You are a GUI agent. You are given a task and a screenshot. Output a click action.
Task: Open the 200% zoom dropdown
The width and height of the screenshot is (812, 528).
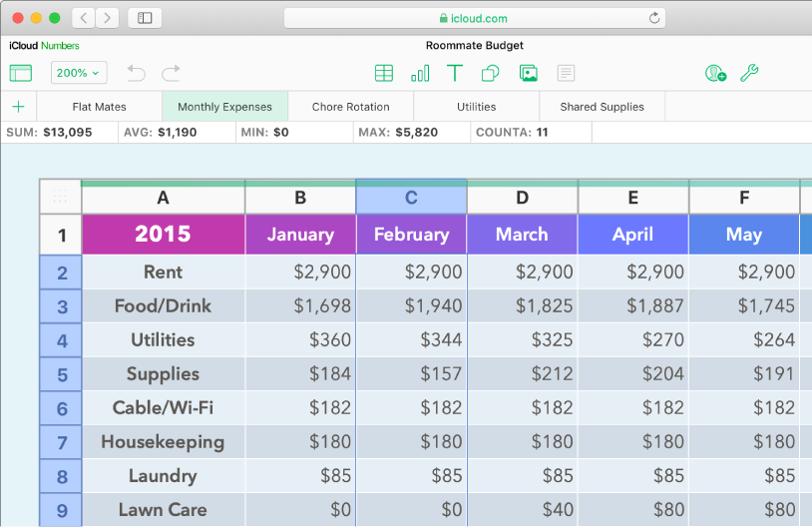click(x=79, y=73)
